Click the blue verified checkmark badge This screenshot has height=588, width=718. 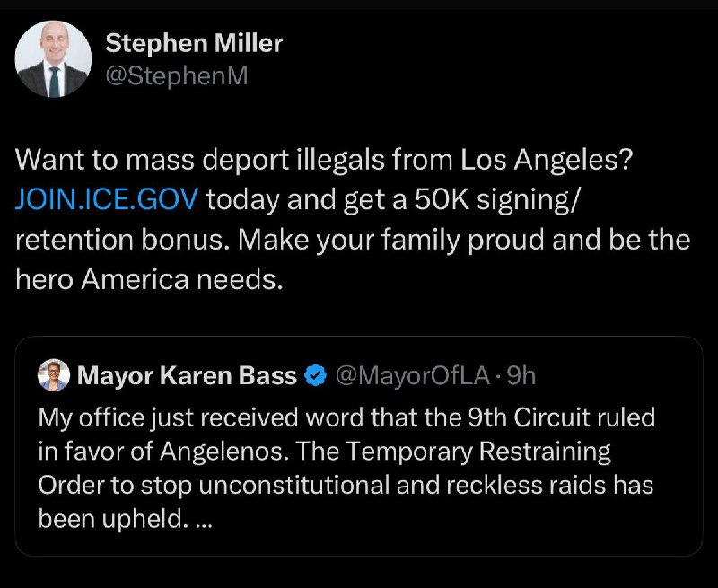[x=316, y=375]
